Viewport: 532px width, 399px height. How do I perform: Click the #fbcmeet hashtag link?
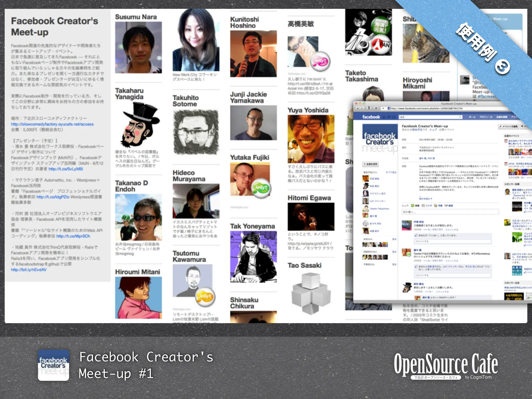point(487,96)
